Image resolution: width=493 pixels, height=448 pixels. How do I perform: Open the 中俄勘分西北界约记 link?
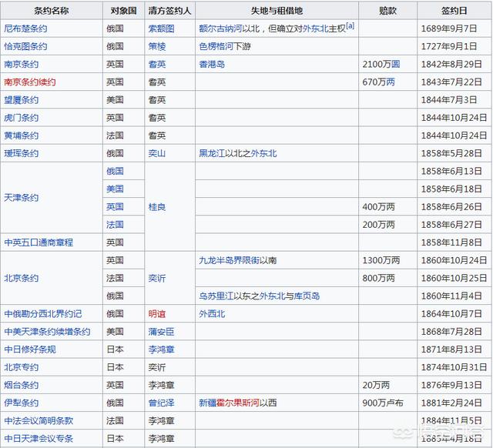pyautogui.click(x=43, y=314)
